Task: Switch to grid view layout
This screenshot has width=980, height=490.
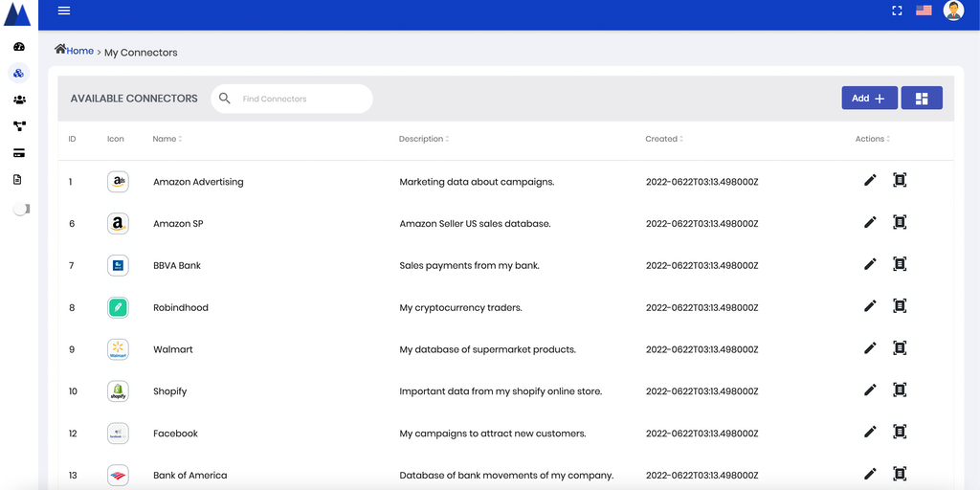Action: tap(922, 98)
